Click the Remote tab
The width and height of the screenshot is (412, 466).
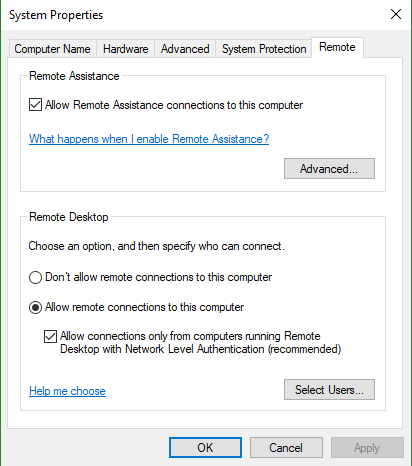coord(337,47)
